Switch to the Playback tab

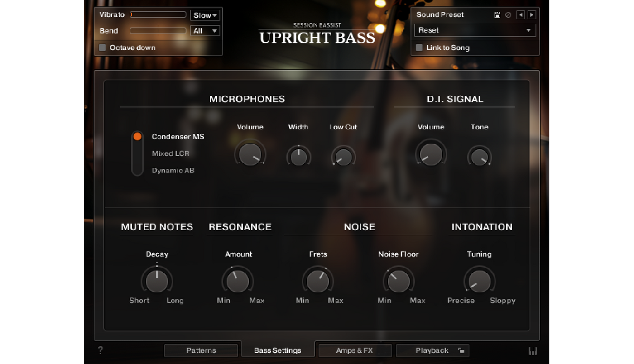[432, 350]
